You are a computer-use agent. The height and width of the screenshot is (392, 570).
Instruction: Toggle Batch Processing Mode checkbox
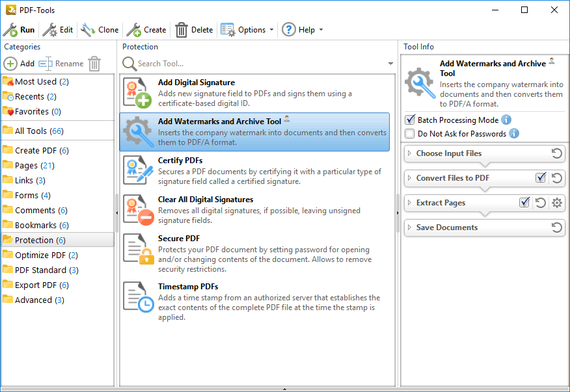click(x=410, y=120)
